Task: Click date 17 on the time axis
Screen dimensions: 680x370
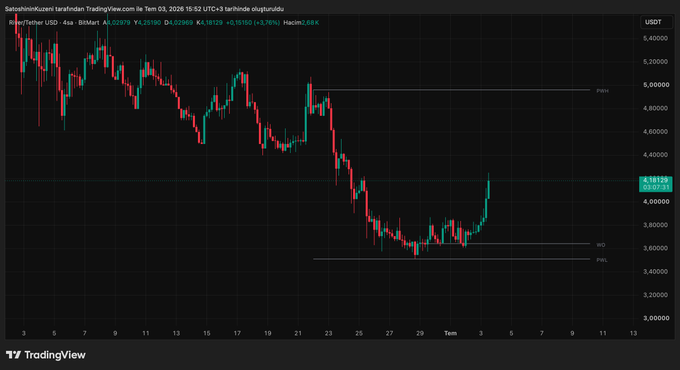Action: pyautogui.click(x=237, y=333)
